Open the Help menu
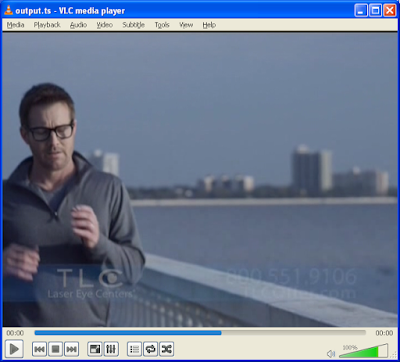This screenshot has width=400, height=362. [209, 25]
